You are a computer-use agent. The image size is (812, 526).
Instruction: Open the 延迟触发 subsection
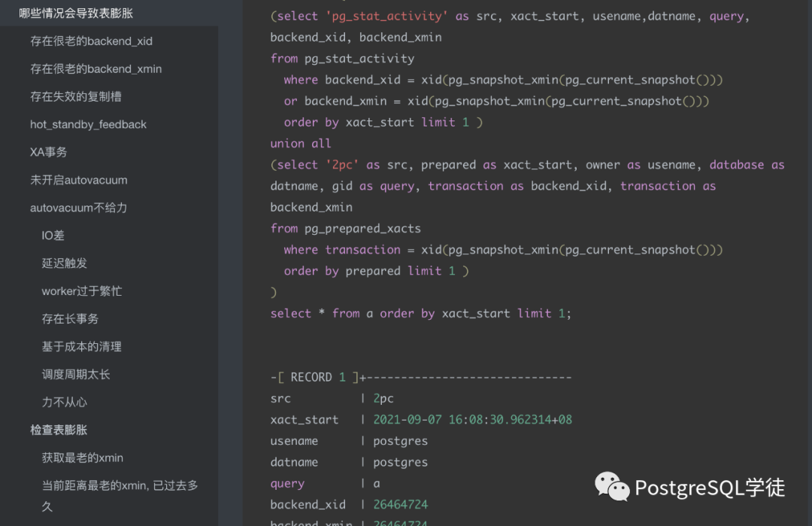(64, 263)
